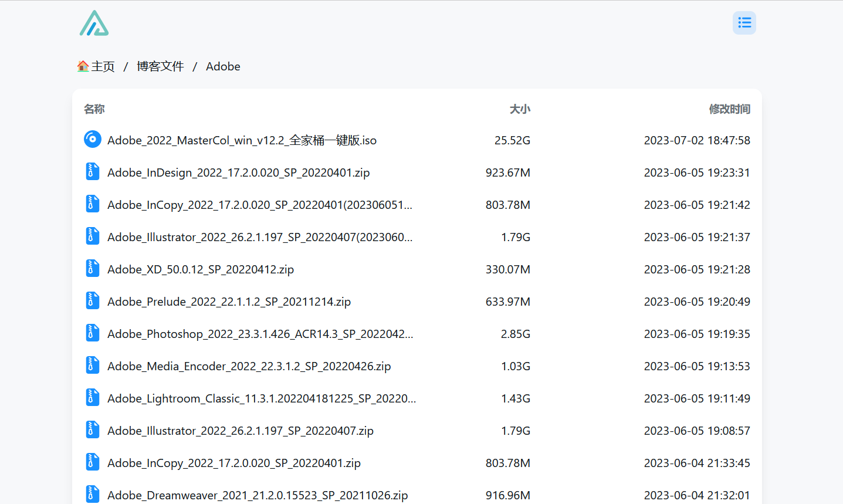Screen dimensions: 843x504
Task: Toggle the list view layout button
Action: point(744,23)
